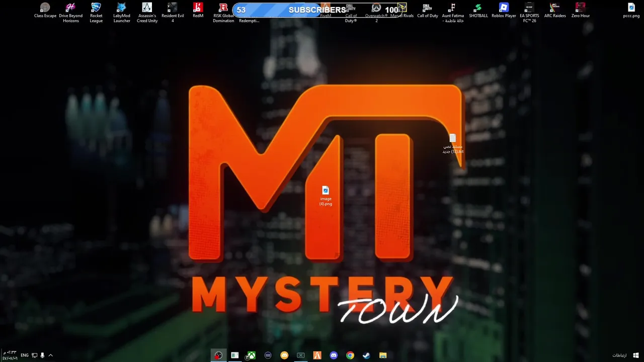This screenshot has width=644, height=362.
Task: Launch Google Chrome from taskbar
Action: pos(350,355)
